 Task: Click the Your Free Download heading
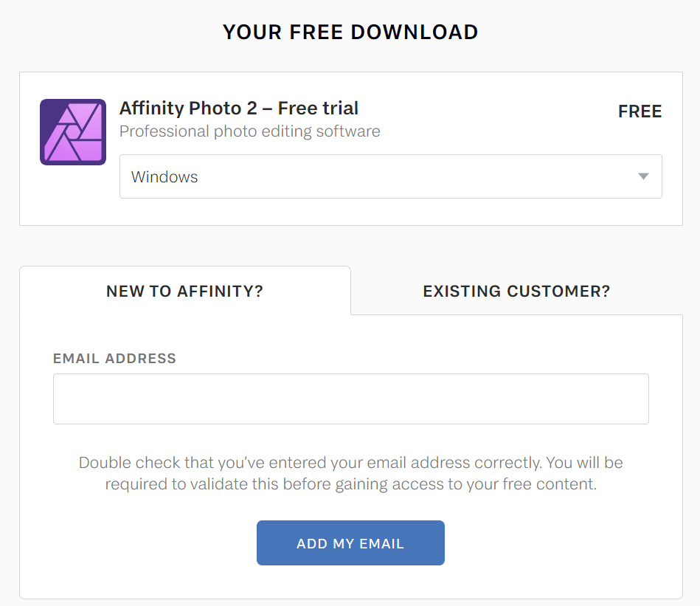tap(350, 32)
